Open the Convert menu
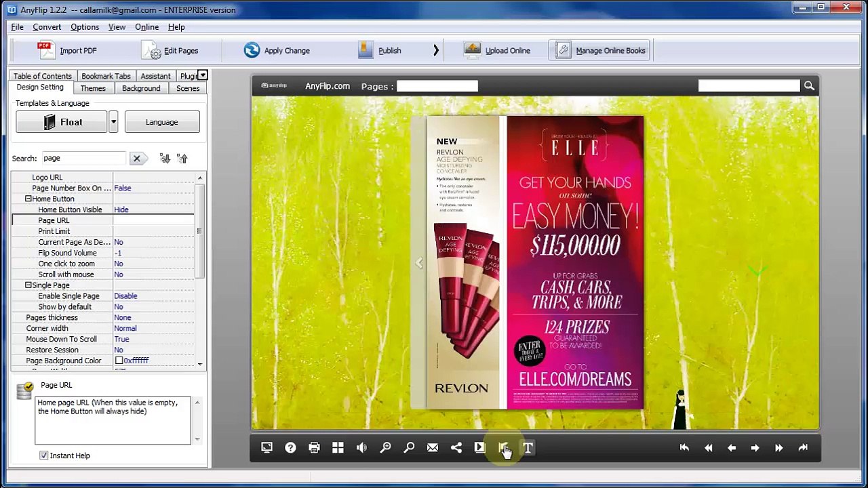Screen dimensions: 868x488 pyautogui.click(x=47, y=27)
